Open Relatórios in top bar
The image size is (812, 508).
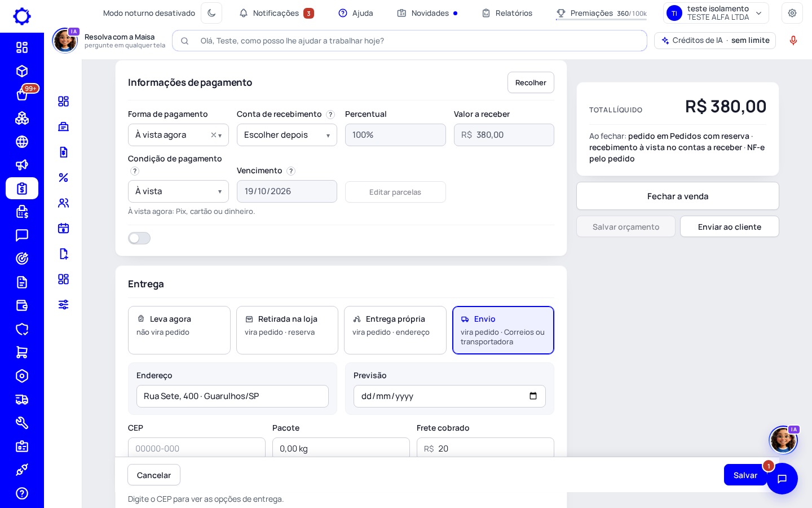(x=507, y=13)
